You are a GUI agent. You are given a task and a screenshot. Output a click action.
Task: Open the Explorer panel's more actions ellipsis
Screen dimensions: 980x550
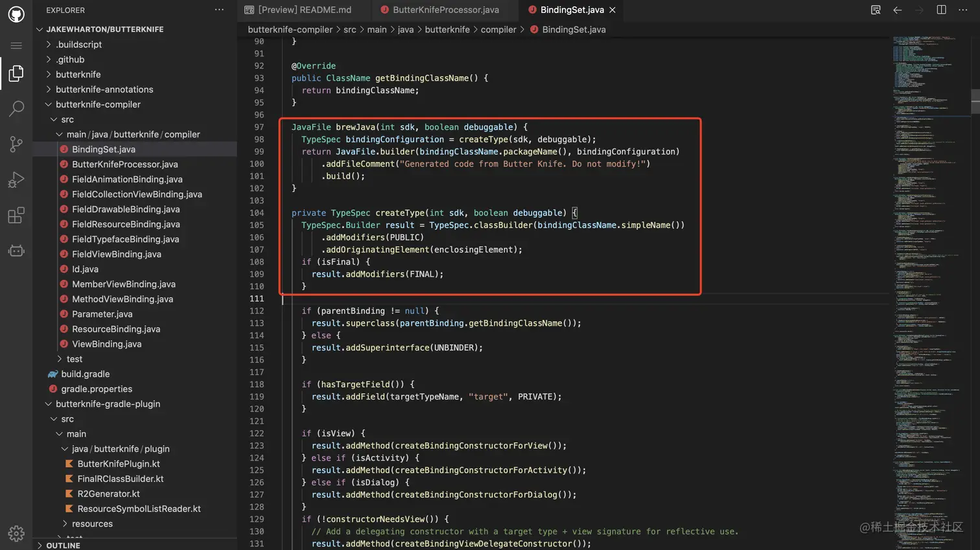click(219, 10)
